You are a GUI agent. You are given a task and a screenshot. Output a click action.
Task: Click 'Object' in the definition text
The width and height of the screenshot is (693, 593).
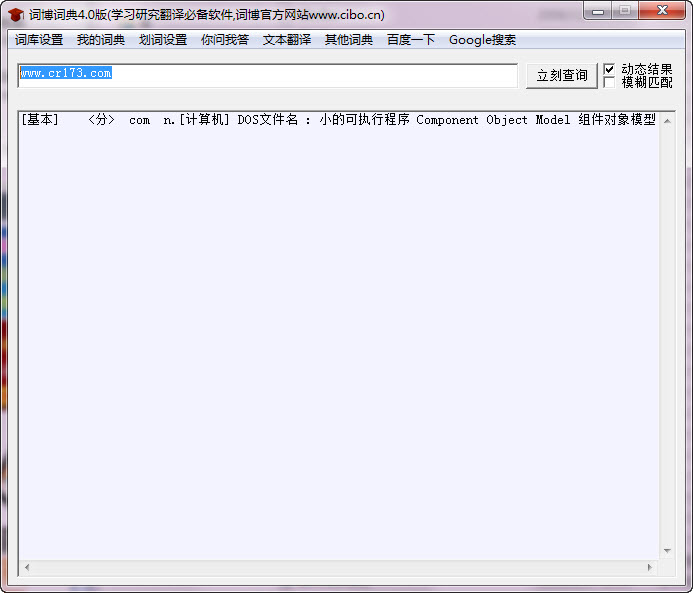[x=507, y=120]
